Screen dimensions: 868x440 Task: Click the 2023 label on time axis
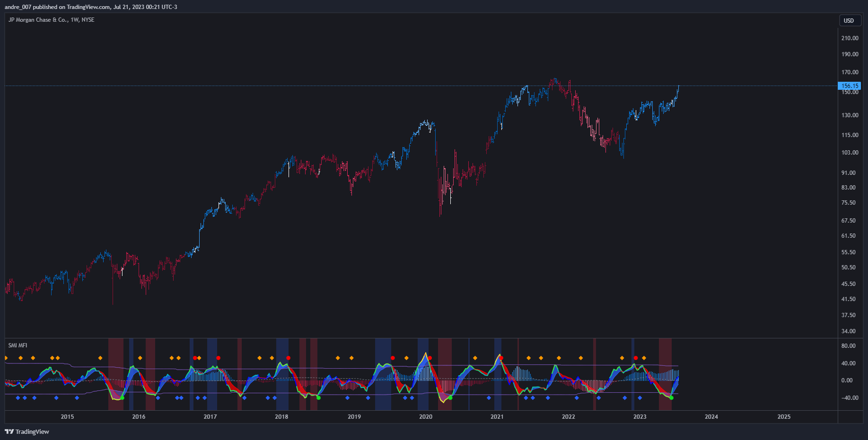[x=640, y=416]
